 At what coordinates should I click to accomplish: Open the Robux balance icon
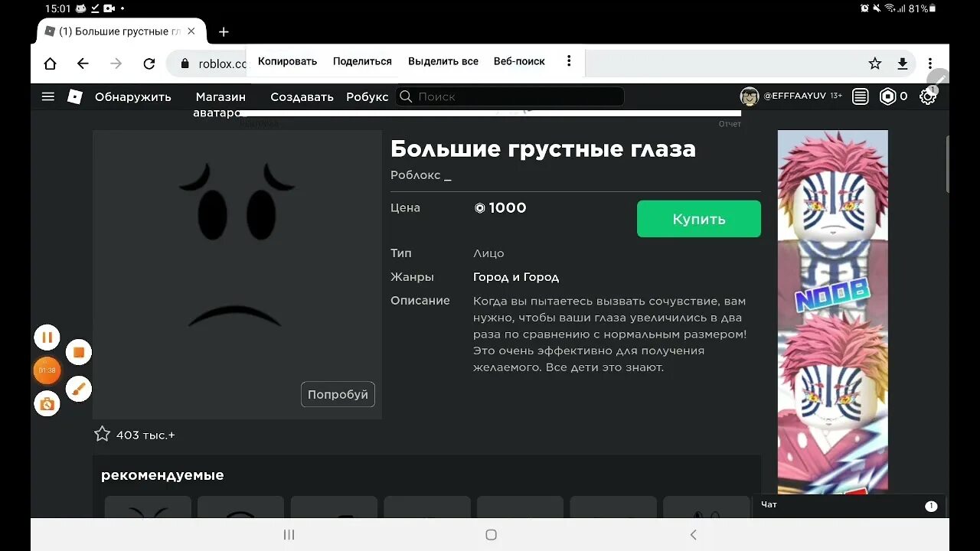887,96
